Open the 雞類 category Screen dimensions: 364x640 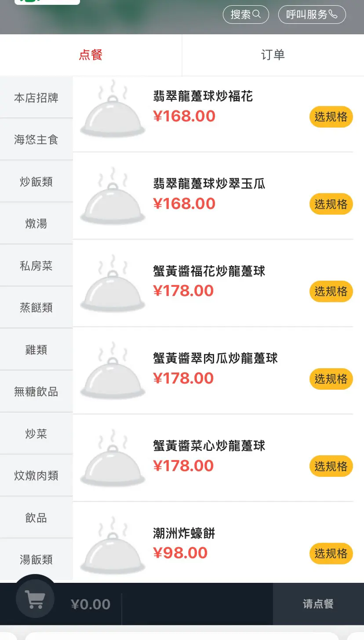[36, 350]
